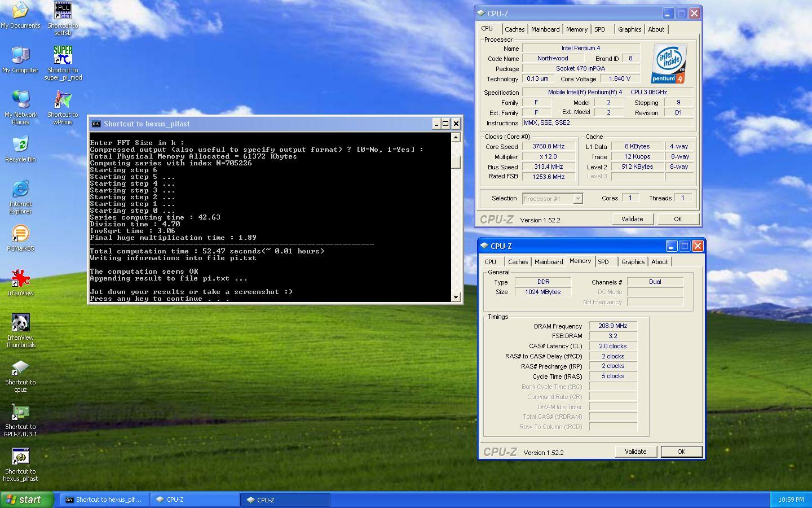The image size is (812, 508).
Task: Select the IrfanView desktop icon
Action: pos(20,283)
